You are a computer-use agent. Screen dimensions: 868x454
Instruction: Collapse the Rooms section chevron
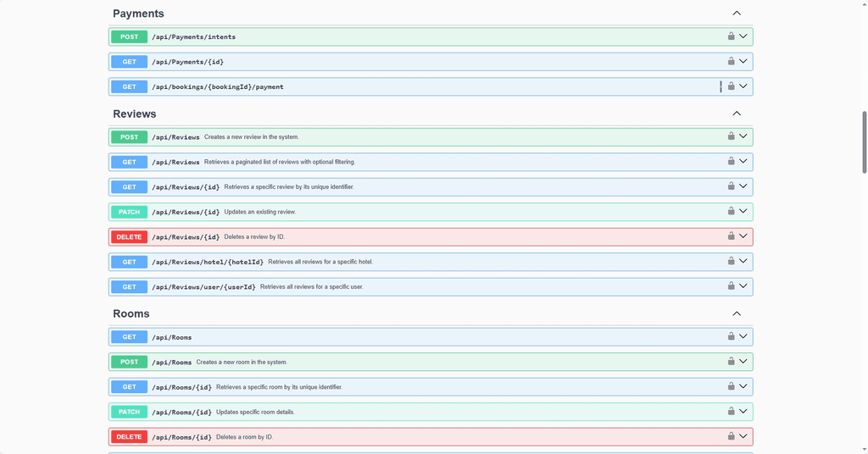tap(737, 313)
